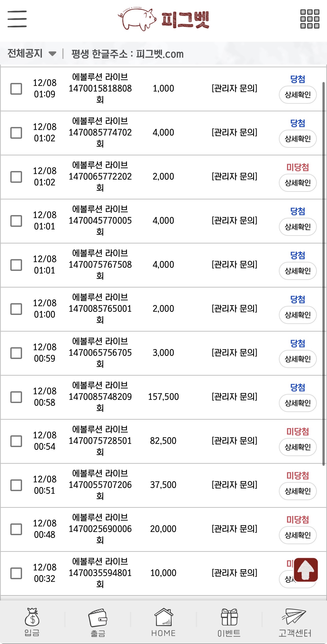Screen dimensions: 327x644
Task: Click 상세확인 for the 12/08 00:59 bet
Action: (x=298, y=359)
